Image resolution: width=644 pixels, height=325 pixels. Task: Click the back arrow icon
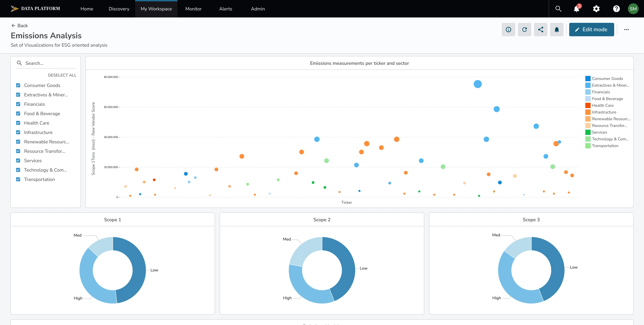click(x=13, y=26)
